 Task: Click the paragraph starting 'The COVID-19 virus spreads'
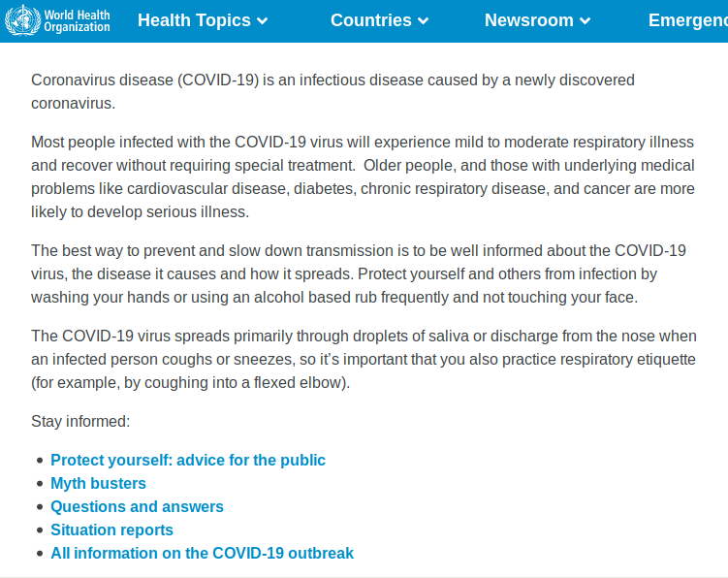click(364, 360)
